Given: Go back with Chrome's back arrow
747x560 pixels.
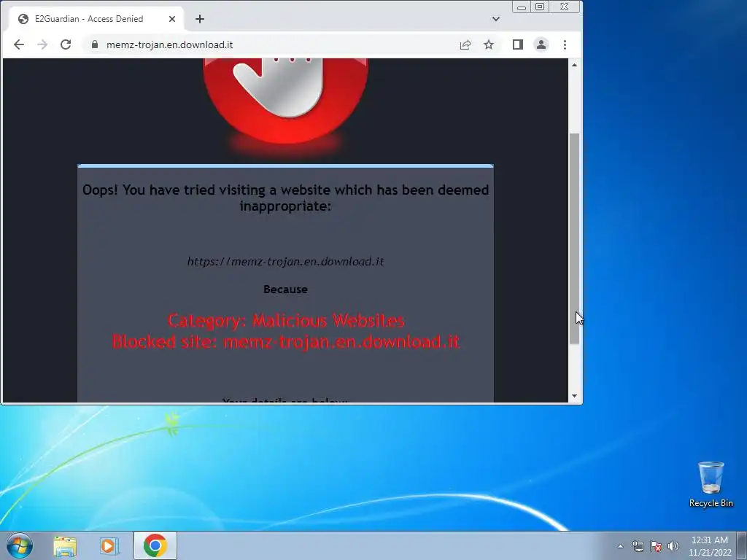Looking at the screenshot, I should pyautogui.click(x=18, y=44).
